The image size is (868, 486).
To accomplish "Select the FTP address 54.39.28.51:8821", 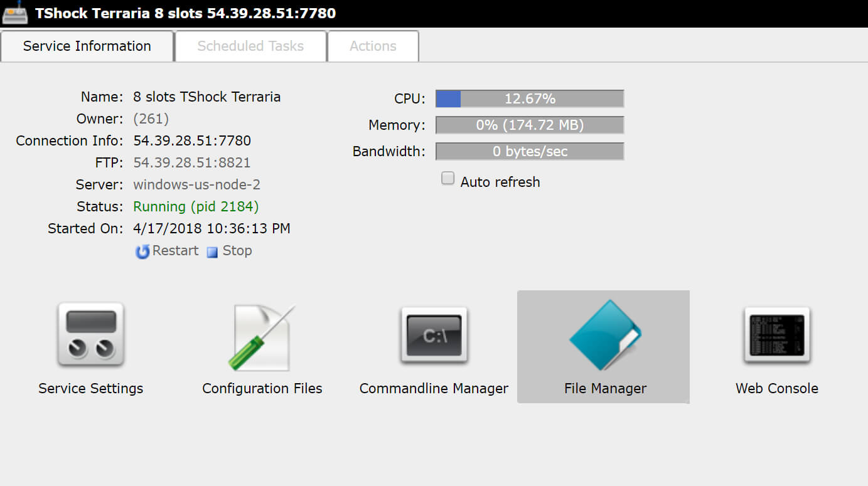I will point(192,163).
